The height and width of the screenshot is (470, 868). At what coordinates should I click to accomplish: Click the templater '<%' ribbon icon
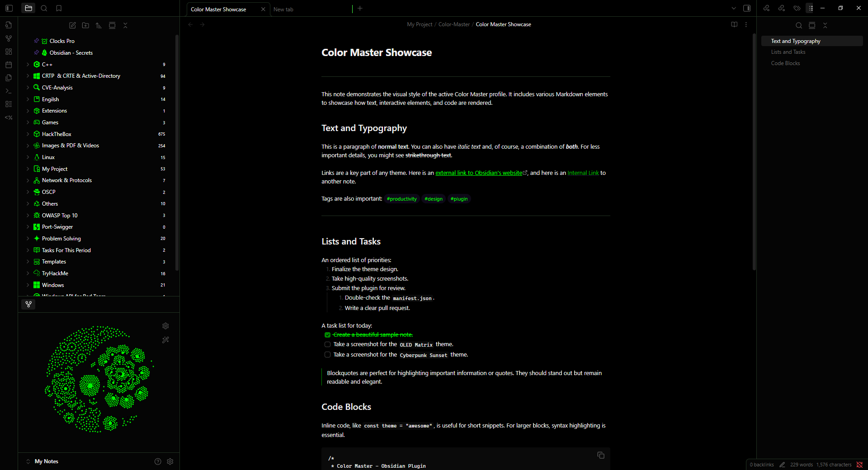9,117
